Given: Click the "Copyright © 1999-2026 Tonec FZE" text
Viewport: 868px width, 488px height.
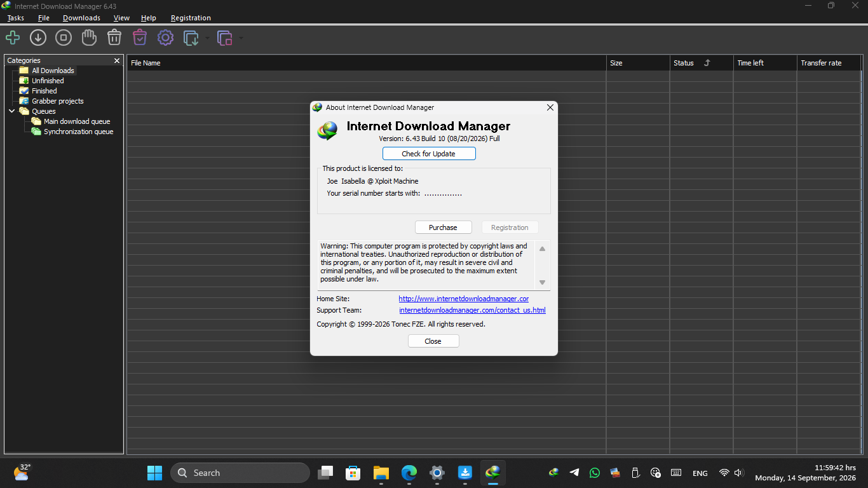Looking at the screenshot, I should coord(370,324).
